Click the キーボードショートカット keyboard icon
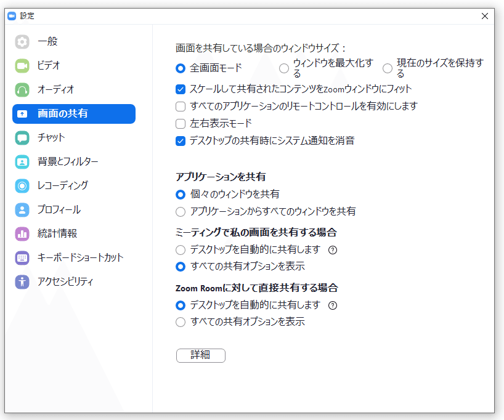The height and width of the screenshot is (420, 504). tap(22, 257)
